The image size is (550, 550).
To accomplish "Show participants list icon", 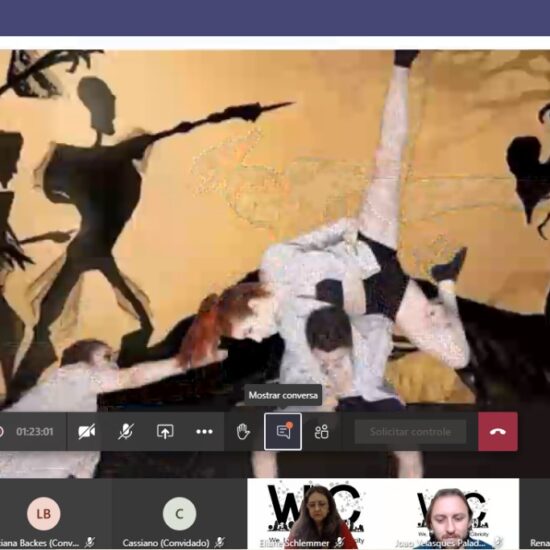I will click(x=321, y=432).
